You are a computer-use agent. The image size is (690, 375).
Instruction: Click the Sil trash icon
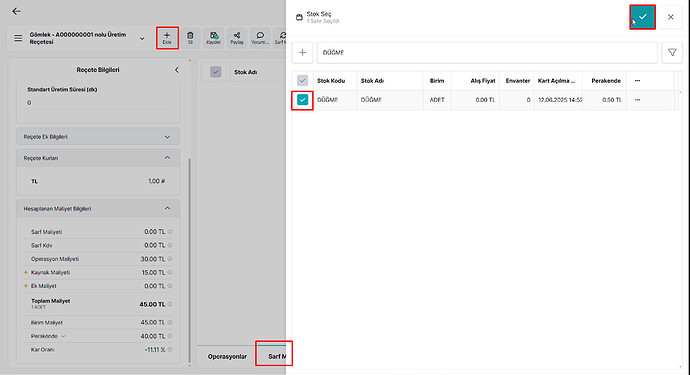coord(190,38)
